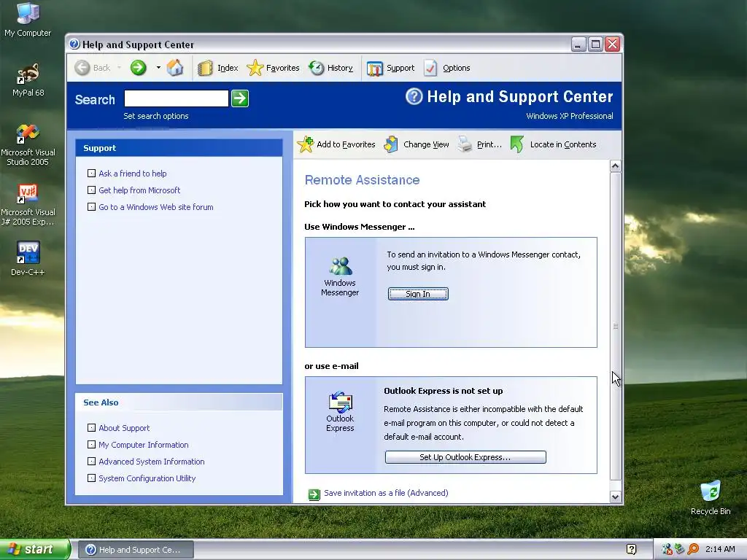Open System Configuration Utility link
The height and width of the screenshot is (560, 747).
coord(147,478)
